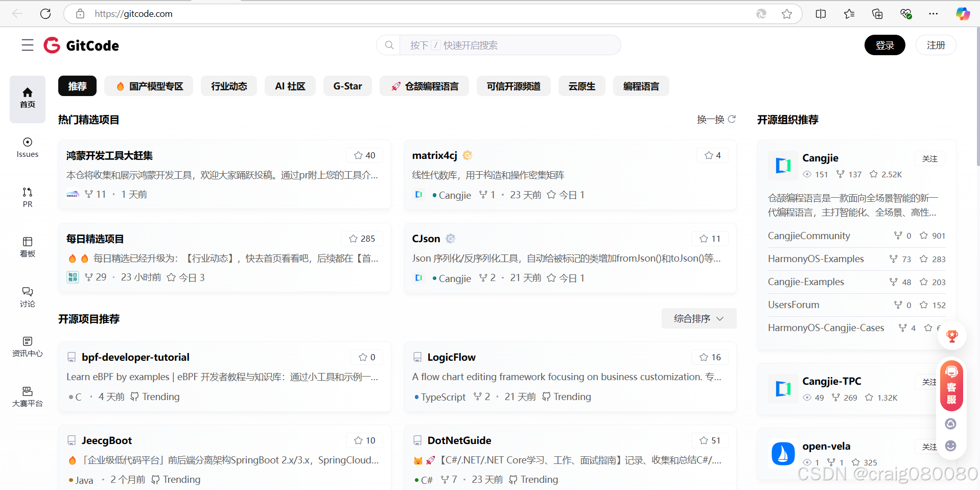Star the bpf-developer-tutorial repository
980x490 pixels.
367,357
